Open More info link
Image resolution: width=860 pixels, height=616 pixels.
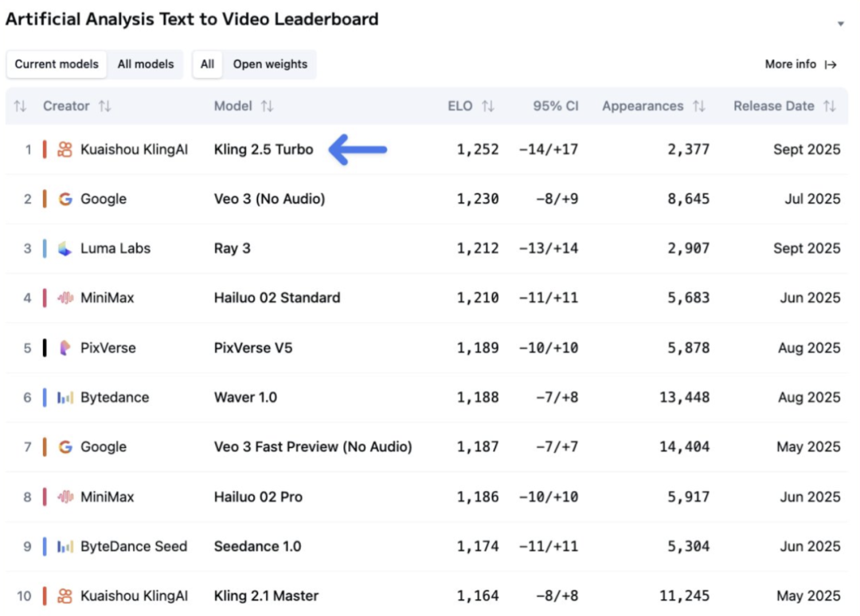(x=800, y=64)
